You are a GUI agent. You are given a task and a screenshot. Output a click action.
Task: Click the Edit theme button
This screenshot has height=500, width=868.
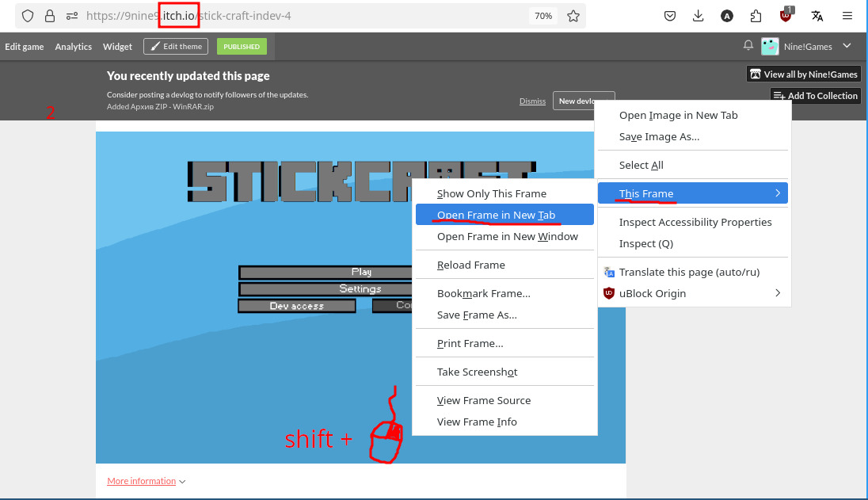(x=176, y=47)
